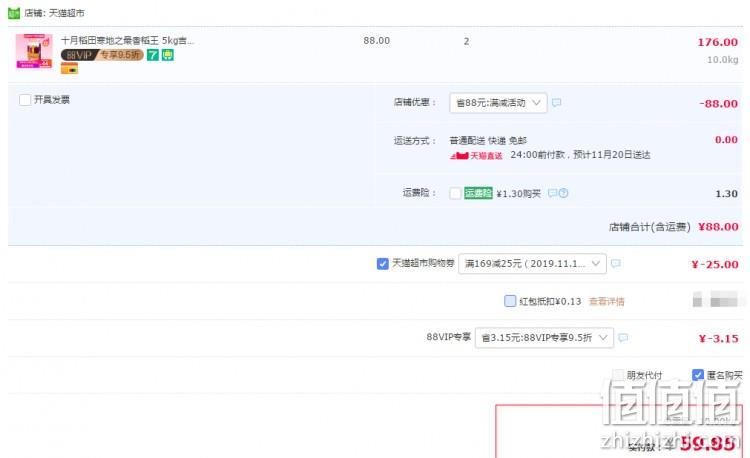Uncheck the 匿名购买 checkbox
The height and width of the screenshot is (458, 750).
(698, 375)
